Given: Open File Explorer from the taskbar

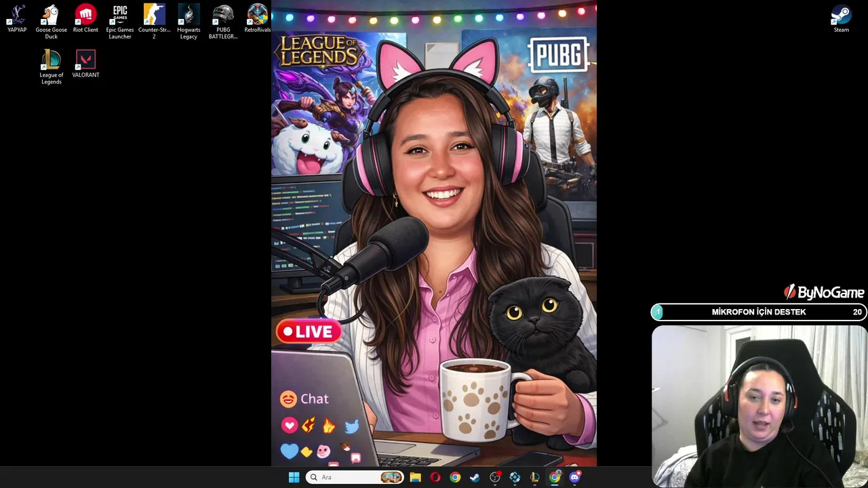Looking at the screenshot, I should pyautogui.click(x=415, y=477).
